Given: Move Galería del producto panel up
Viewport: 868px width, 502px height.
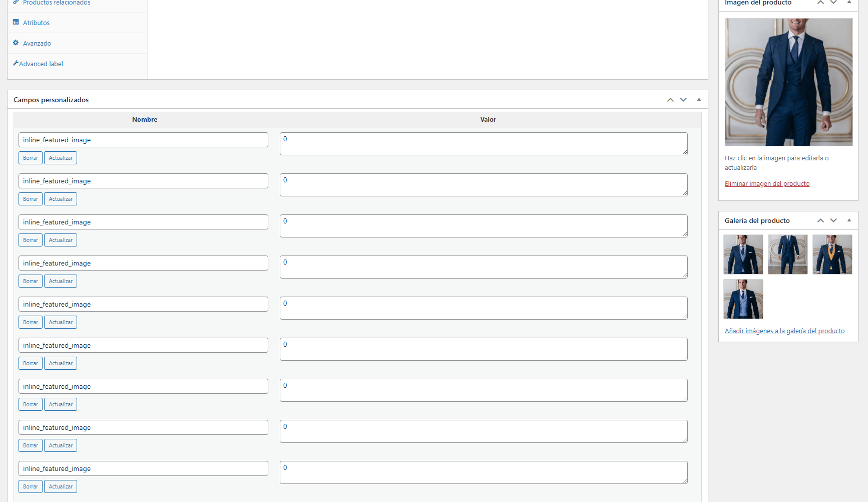Looking at the screenshot, I should (820, 220).
